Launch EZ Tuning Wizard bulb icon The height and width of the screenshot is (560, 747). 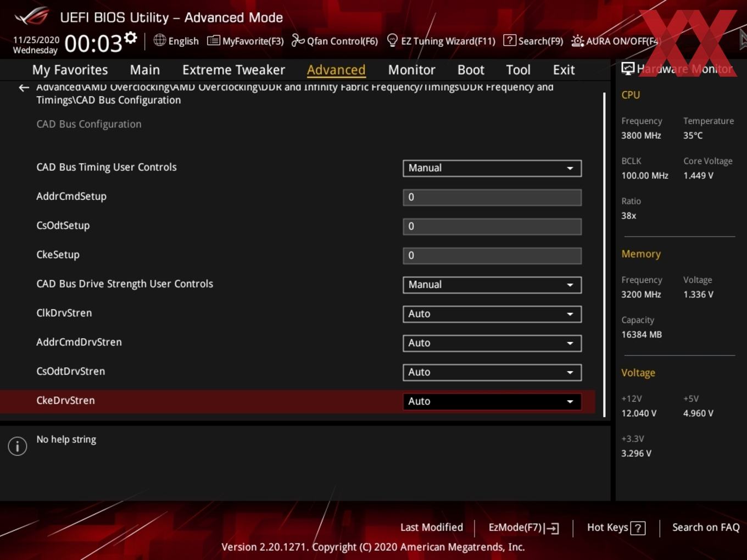(x=392, y=40)
